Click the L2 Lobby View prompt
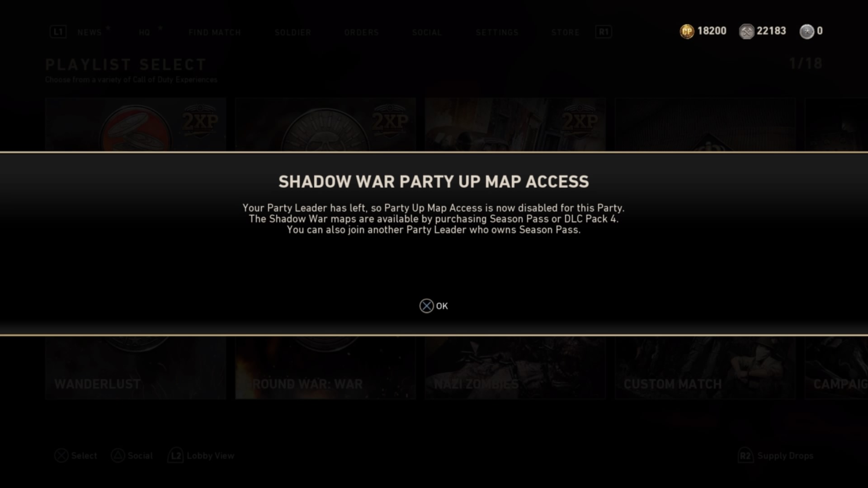 point(201,455)
